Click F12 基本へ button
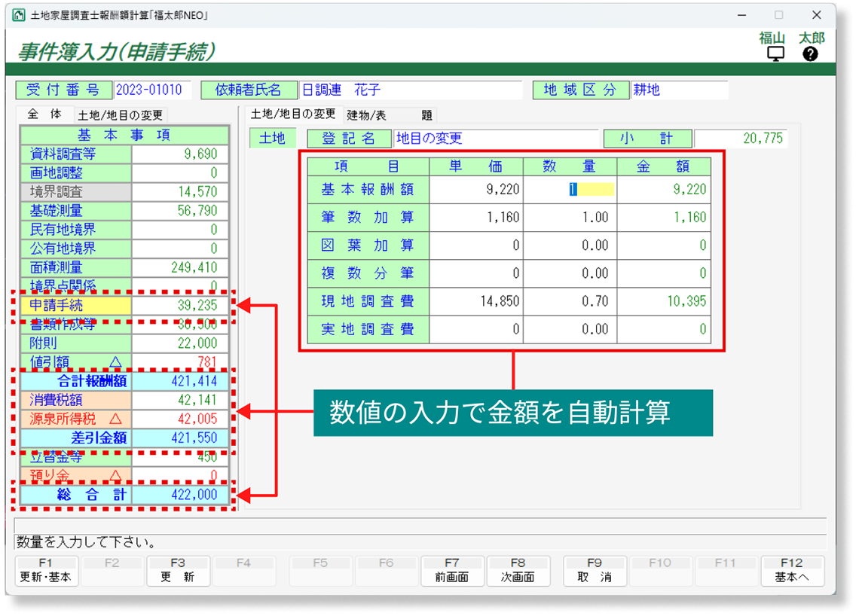Viewport: 859px width, 616px height. 792,571
